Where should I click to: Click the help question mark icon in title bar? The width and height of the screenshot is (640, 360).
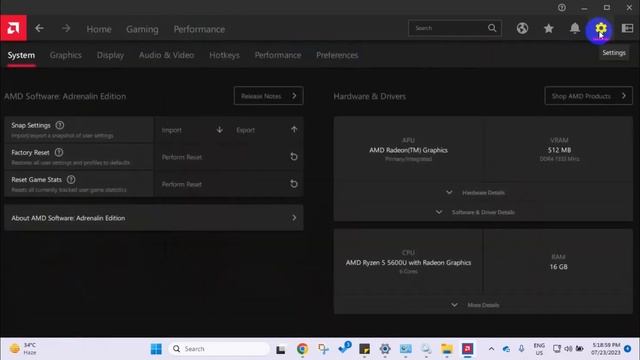562,7
